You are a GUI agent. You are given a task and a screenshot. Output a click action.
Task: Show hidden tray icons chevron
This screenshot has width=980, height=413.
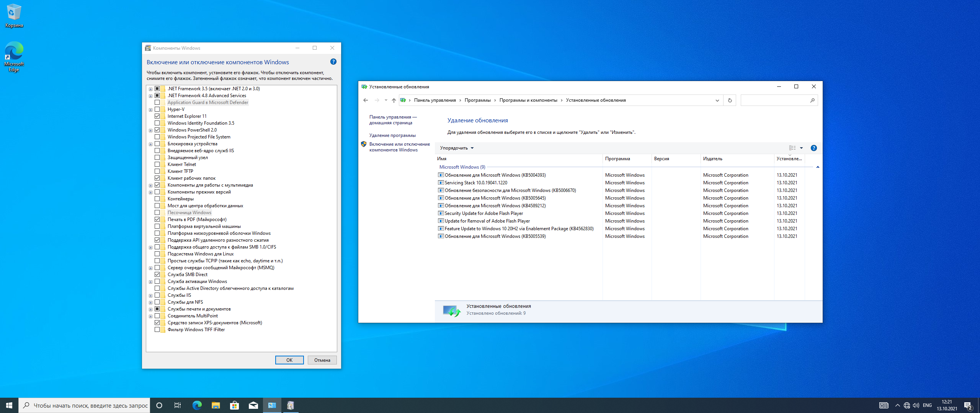tap(897, 405)
